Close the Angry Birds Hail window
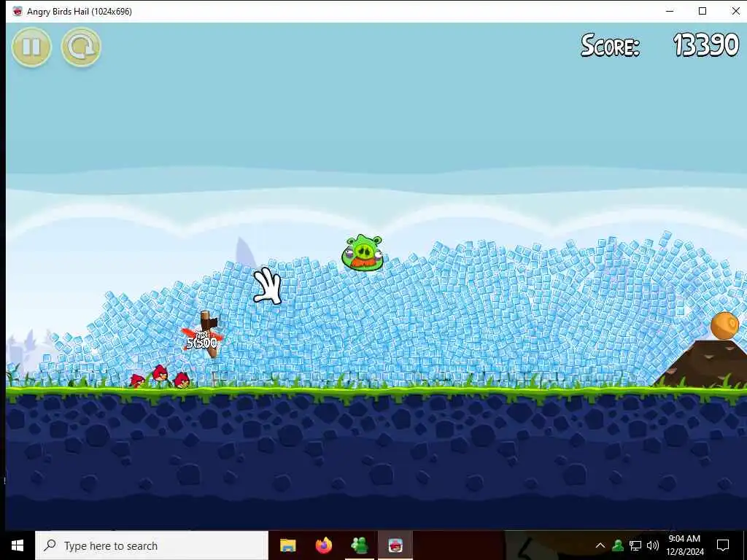The height and width of the screenshot is (560, 747). click(x=735, y=11)
